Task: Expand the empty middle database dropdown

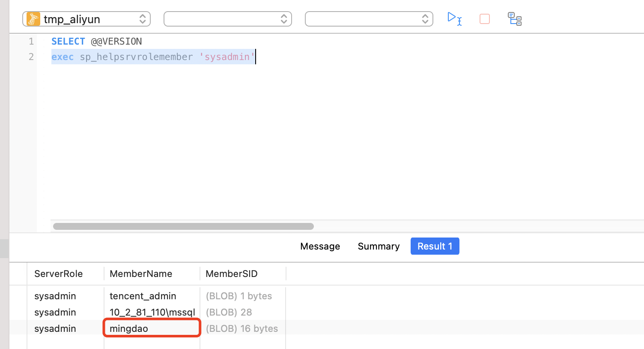Action: tap(228, 19)
